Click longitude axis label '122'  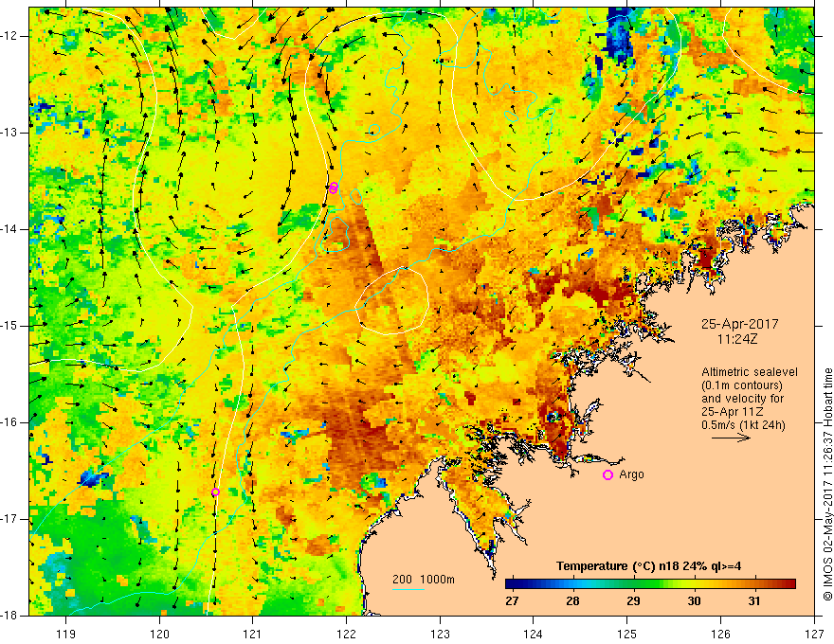pos(346,634)
